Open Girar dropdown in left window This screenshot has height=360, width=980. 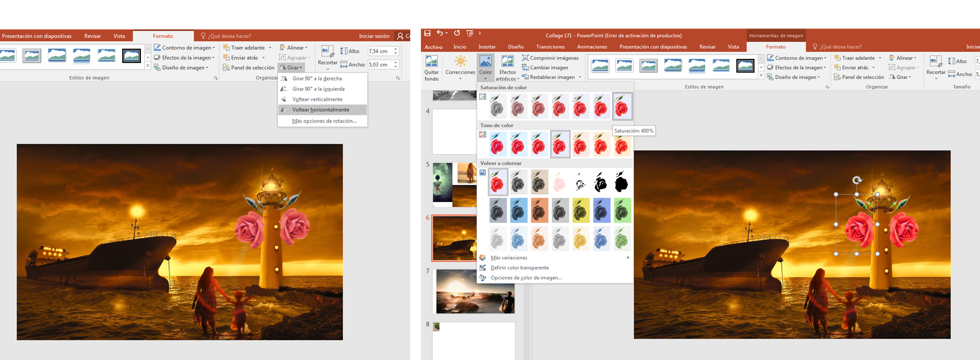point(291,67)
